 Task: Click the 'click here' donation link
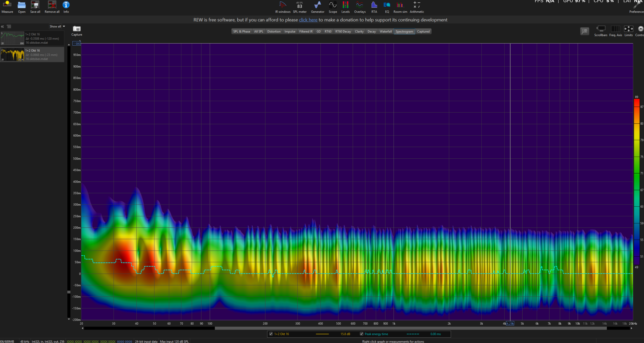click(x=308, y=20)
